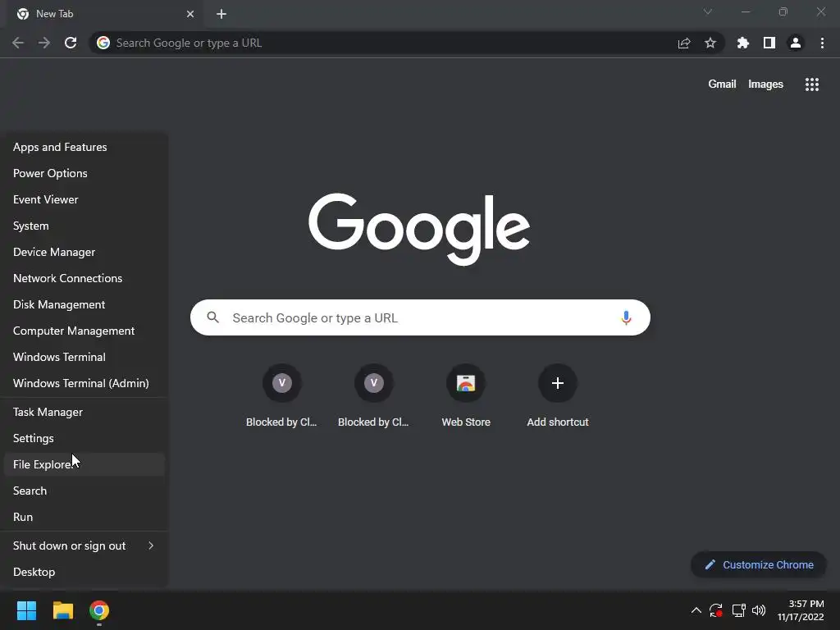This screenshot has height=630, width=840.
Task: Click the magnifier icon in search box
Action: 212,317
